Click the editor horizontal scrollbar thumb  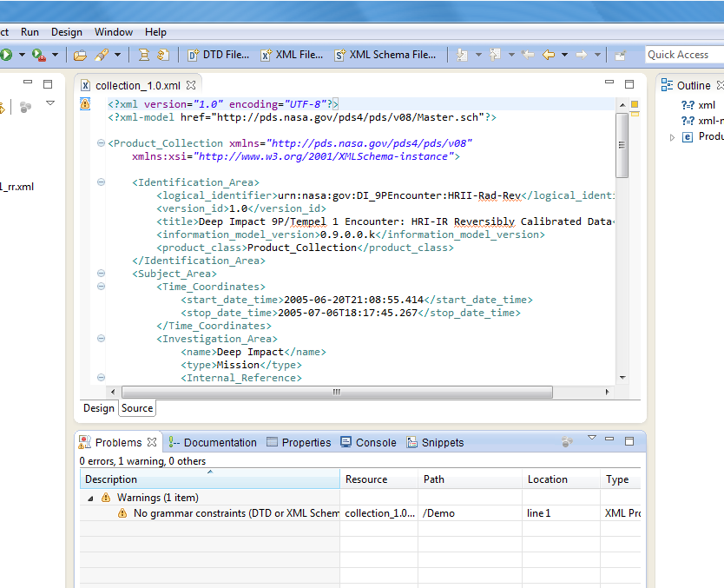coord(337,393)
